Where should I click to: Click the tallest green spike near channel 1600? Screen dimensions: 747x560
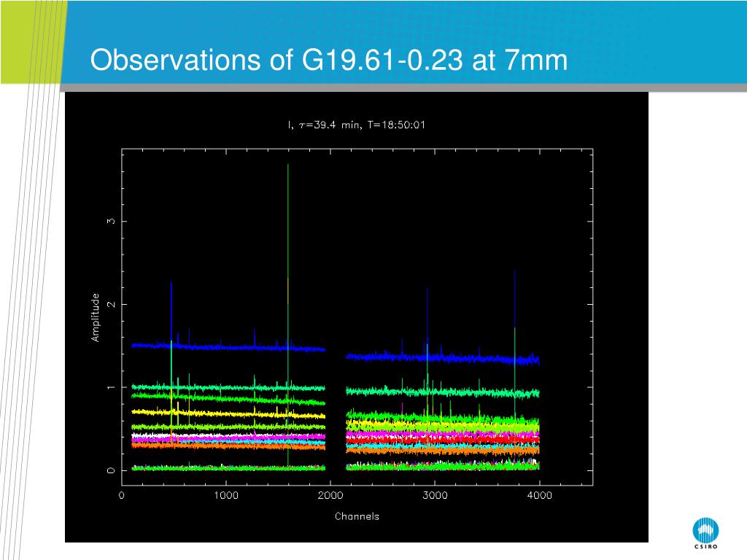click(x=287, y=314)
